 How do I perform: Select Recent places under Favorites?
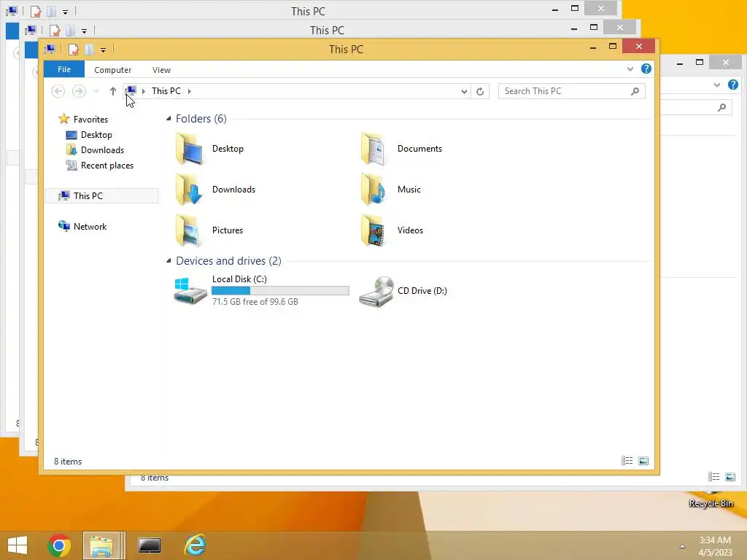pos(107,166)
